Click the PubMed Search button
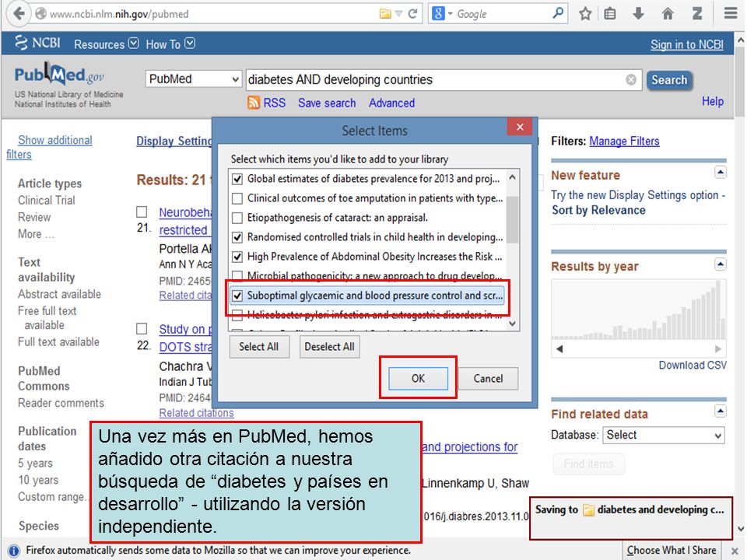The width and height of the screenshot is (747, 560). pyautogui.click(x=669, y=80)
